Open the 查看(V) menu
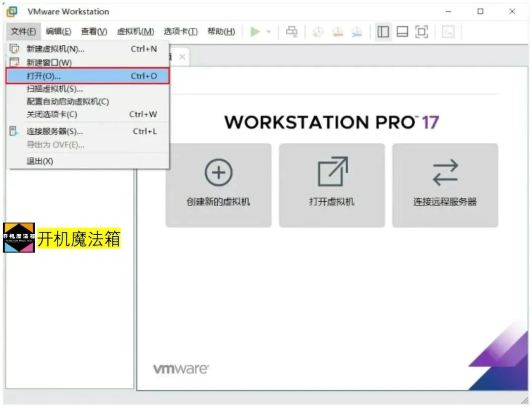Screen dimensions: 532x408 click(94, 31)
